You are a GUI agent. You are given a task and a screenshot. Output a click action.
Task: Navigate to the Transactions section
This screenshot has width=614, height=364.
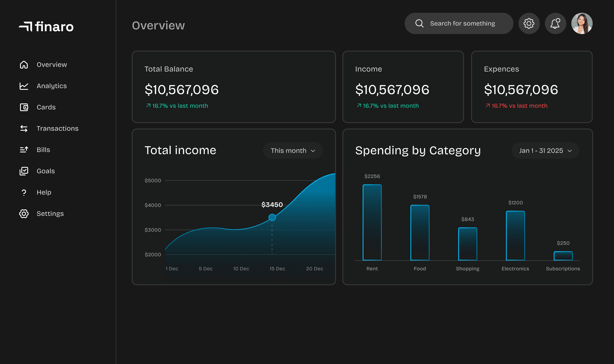pos(58,128)
